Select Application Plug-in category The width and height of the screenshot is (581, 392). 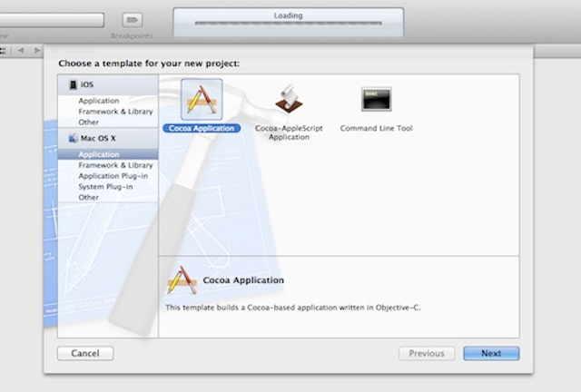113,176
